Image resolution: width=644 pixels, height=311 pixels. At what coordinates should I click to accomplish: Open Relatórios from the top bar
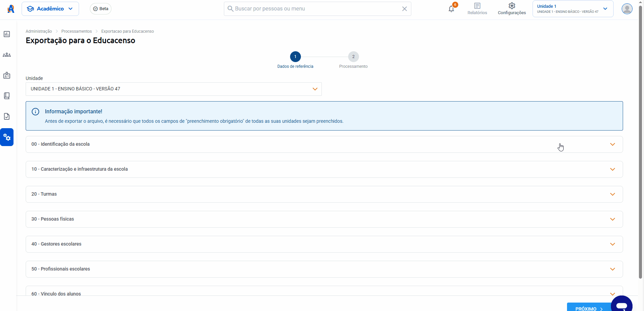tap(477, 9)
